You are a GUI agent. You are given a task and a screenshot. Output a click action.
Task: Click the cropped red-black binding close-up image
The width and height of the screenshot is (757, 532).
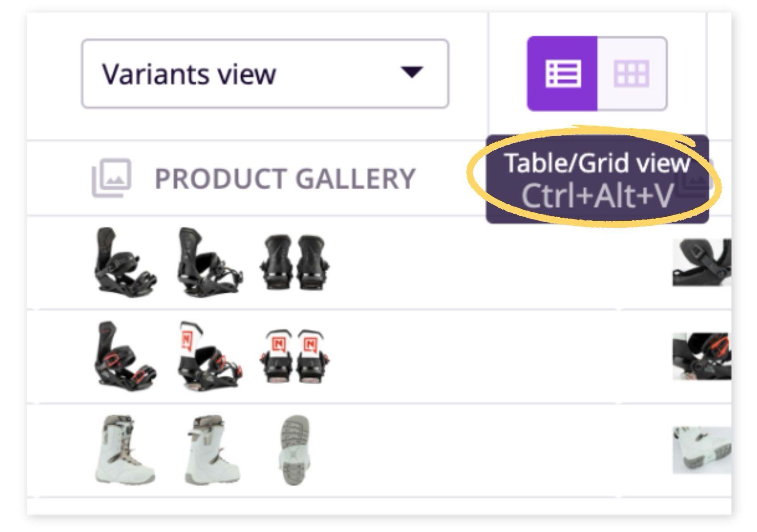[x=701, y=356]
